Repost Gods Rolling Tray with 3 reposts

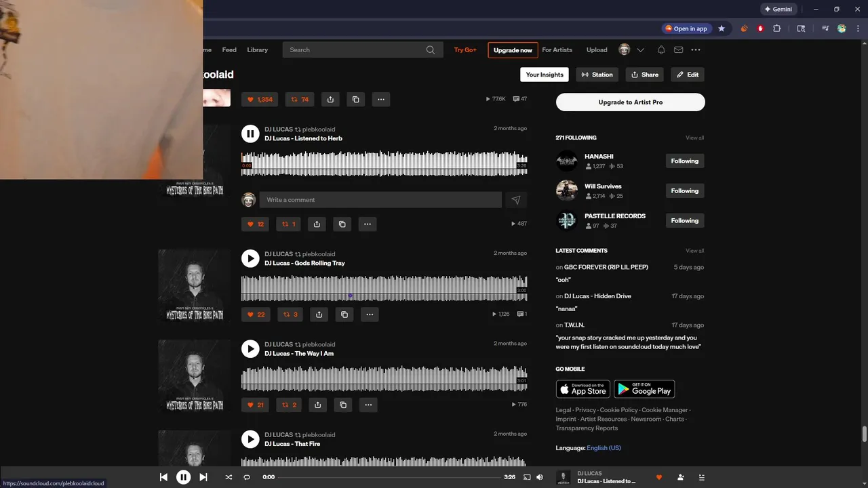tap(290, 314)
